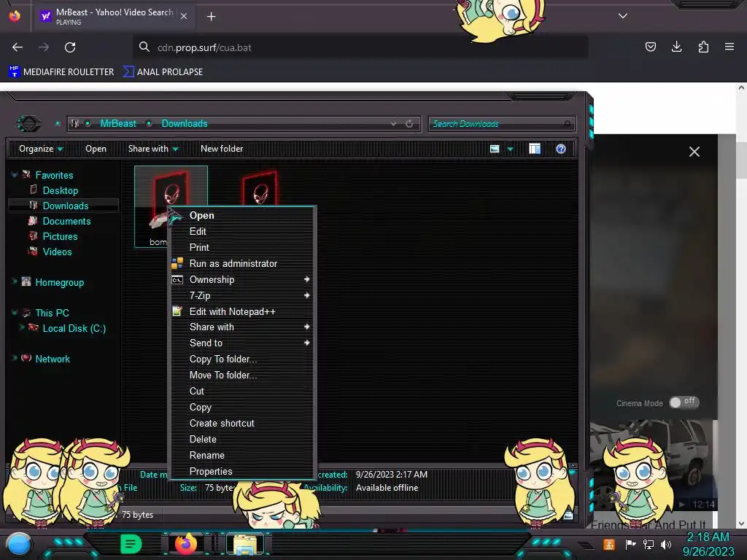Screen dimensions: 747x560
Task: Close the MrBeast Yahoo Video Search tab
Action: point(184,16)
